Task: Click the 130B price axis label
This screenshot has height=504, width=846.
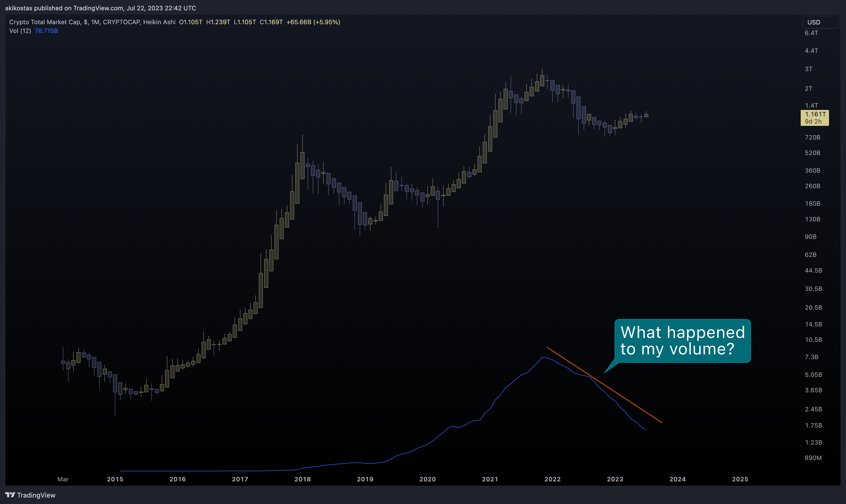Action: [x=812, y=219]
